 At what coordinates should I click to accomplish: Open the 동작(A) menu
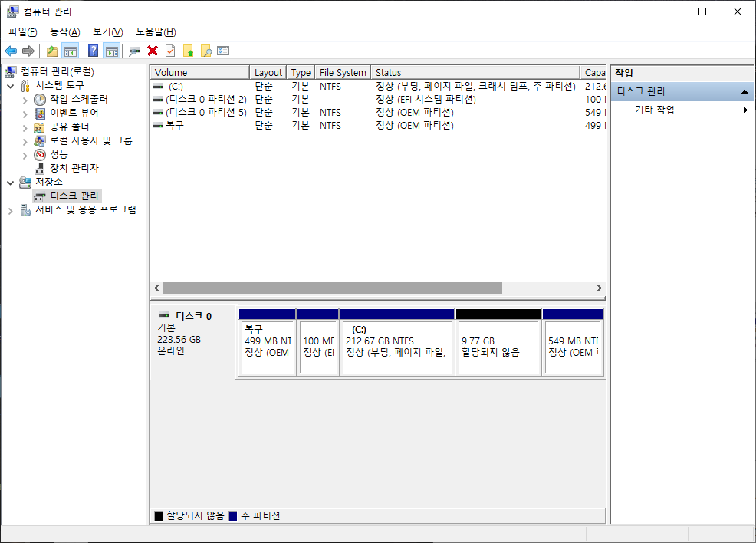[x=65, y=31]
